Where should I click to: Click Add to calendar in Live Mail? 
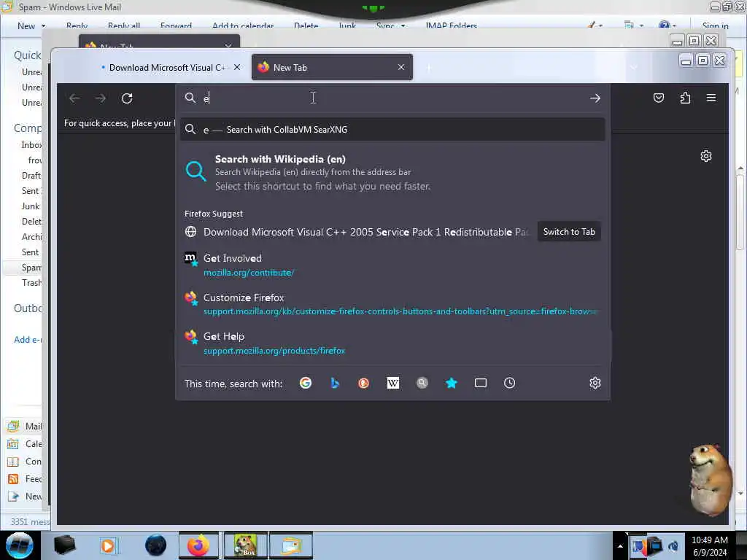[x=243, y=26]
